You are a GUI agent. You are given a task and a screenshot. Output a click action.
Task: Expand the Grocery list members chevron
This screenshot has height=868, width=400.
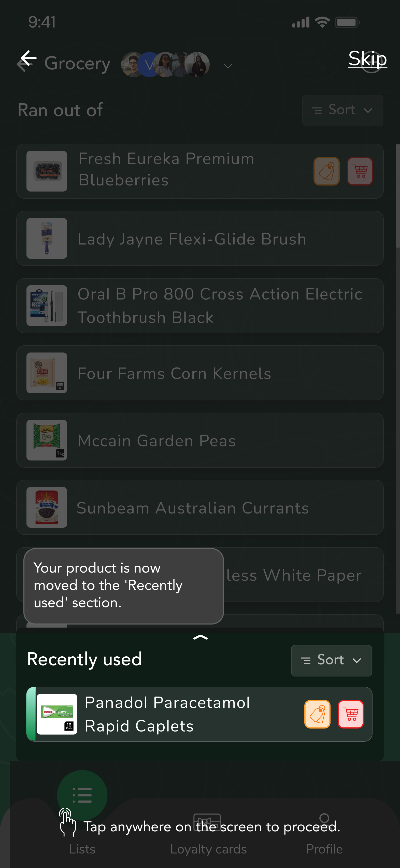(228, 66)
